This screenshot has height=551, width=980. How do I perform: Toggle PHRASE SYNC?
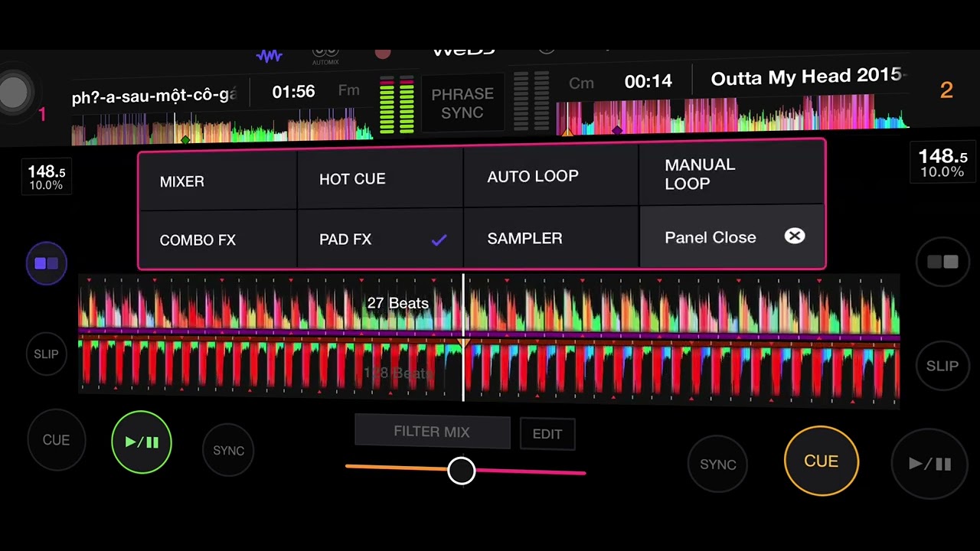pyautogui.click(x=462, y=103)
